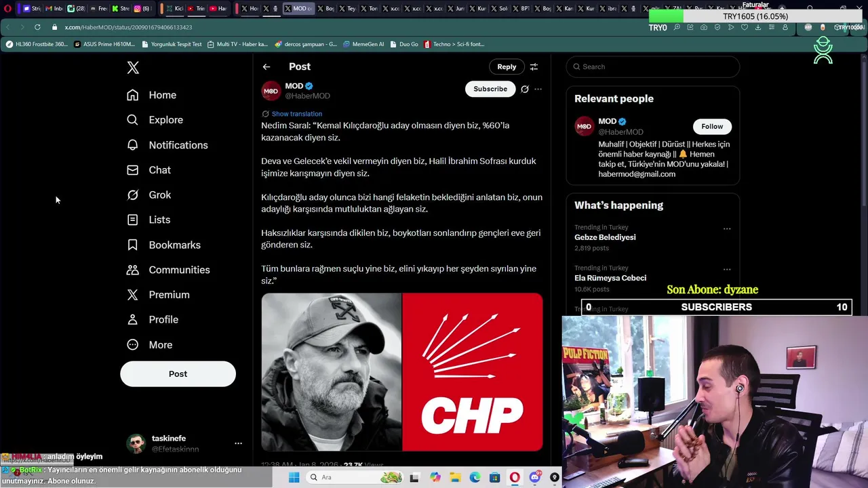
Task: Open File Explorer in the taskbar
Action: click(x=454, y=477)
